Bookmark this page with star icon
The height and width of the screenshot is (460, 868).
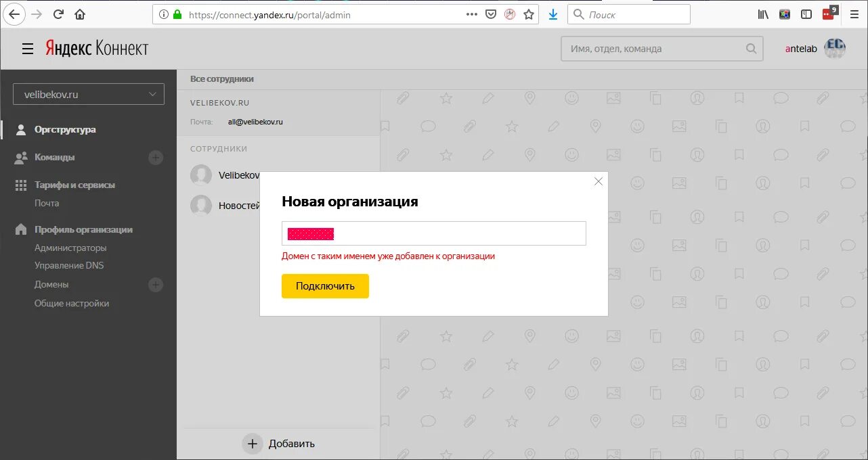click(x=529, y=14)
